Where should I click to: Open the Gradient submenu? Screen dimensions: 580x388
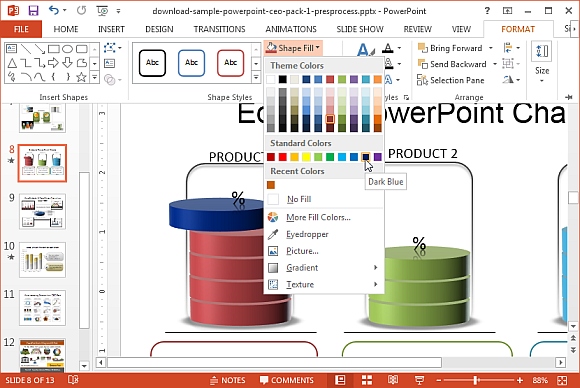(324, 267)
